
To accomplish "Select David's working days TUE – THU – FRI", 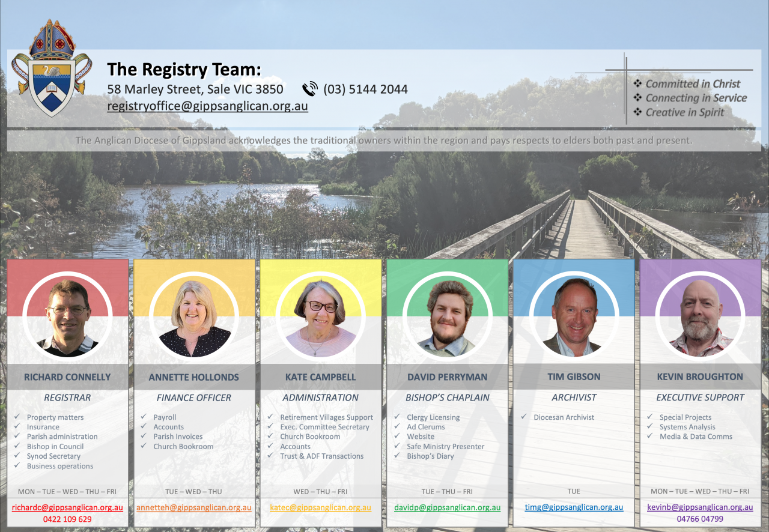I will pos(447,491).
